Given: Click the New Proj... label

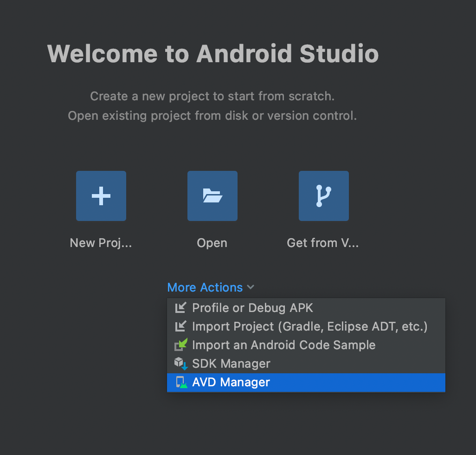Looking at the screenshot, I should tap(101, 243).
